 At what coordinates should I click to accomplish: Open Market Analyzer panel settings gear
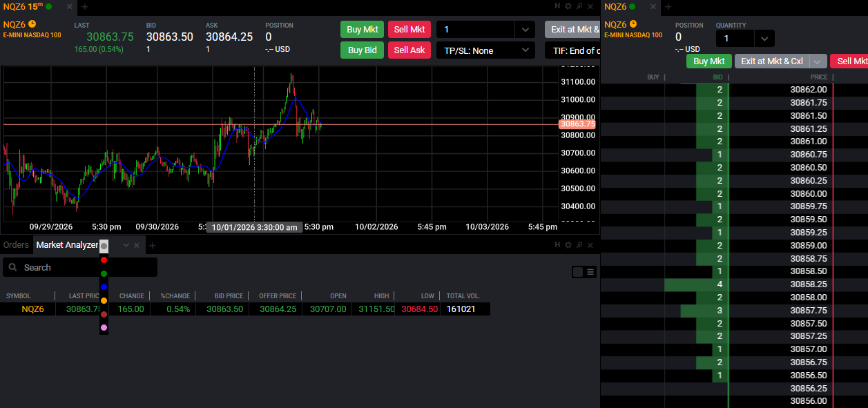click(x=568, y=245)
